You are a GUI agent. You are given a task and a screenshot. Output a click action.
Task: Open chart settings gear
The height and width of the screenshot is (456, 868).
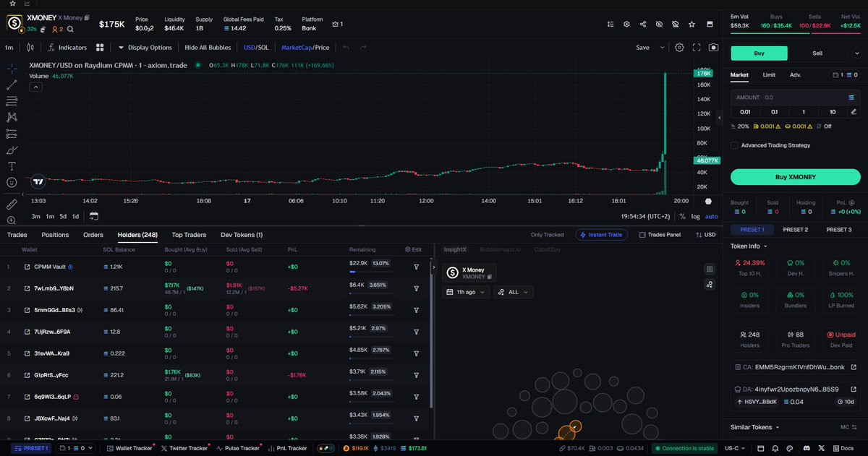[x=679, y=47]
